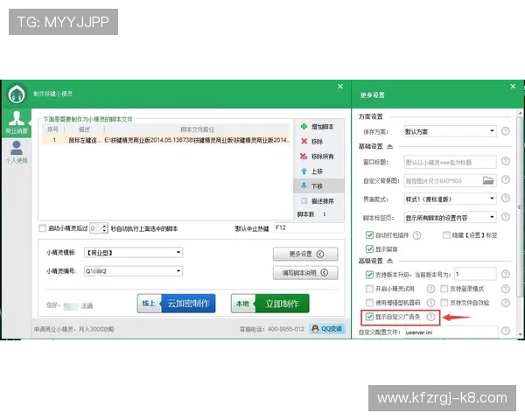525x420 pixels.
Task: Open the 小精灵编号 dropdown
Action: [x=133, y=271]
